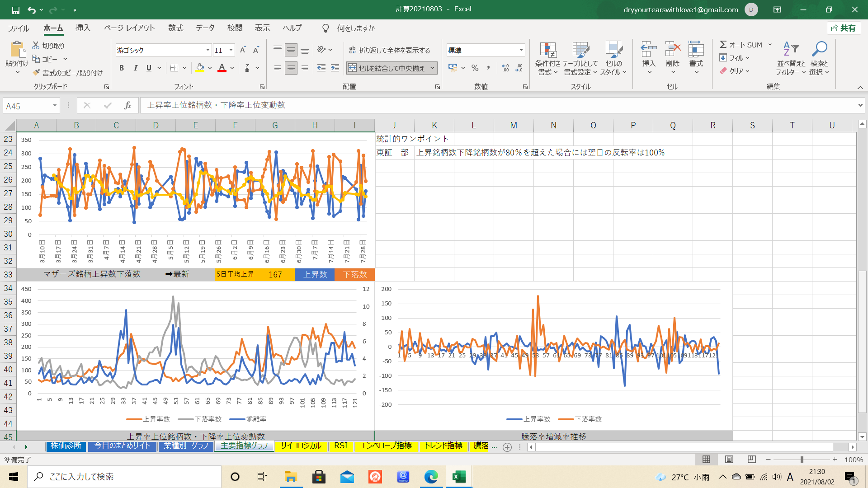Click the Increase Indent icon
This screenshot has width=868, height=488.
(x=335, y=68)
